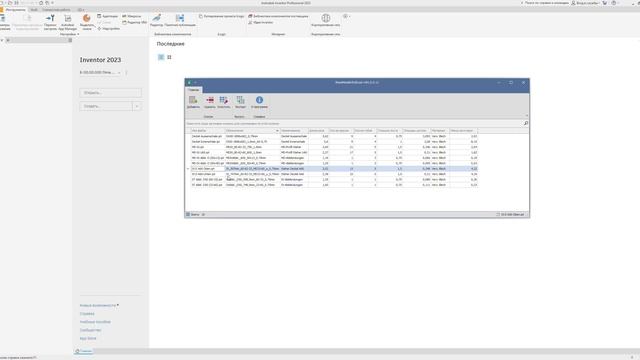Sort by the Имя файла column header
Viewport: 640px width, 360px height.
click(x=208, y=131)
